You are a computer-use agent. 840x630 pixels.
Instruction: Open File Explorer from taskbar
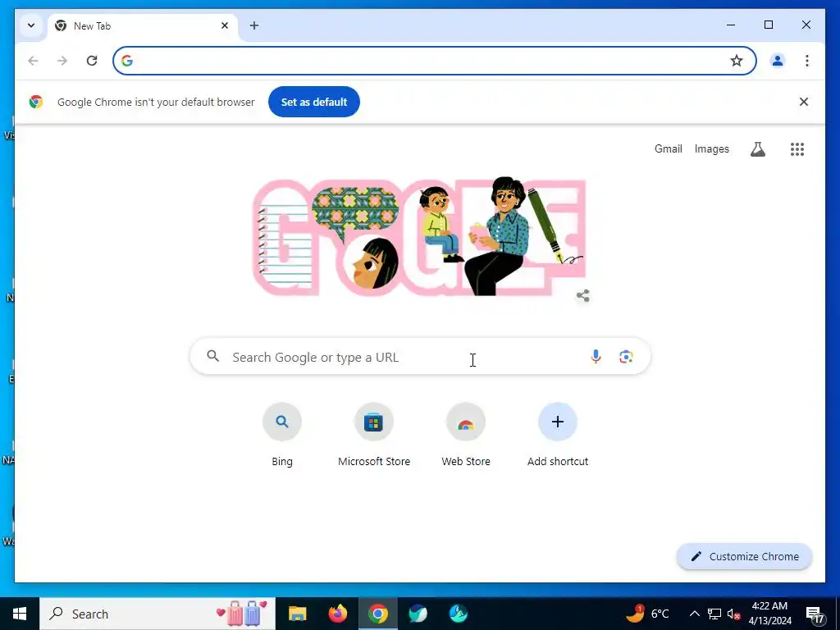(297, 614)
